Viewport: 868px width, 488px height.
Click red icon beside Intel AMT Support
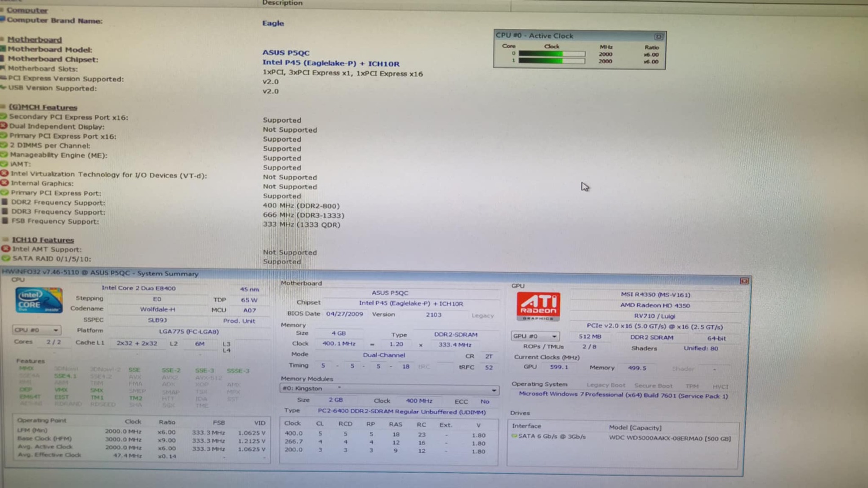tap(6, 248)
